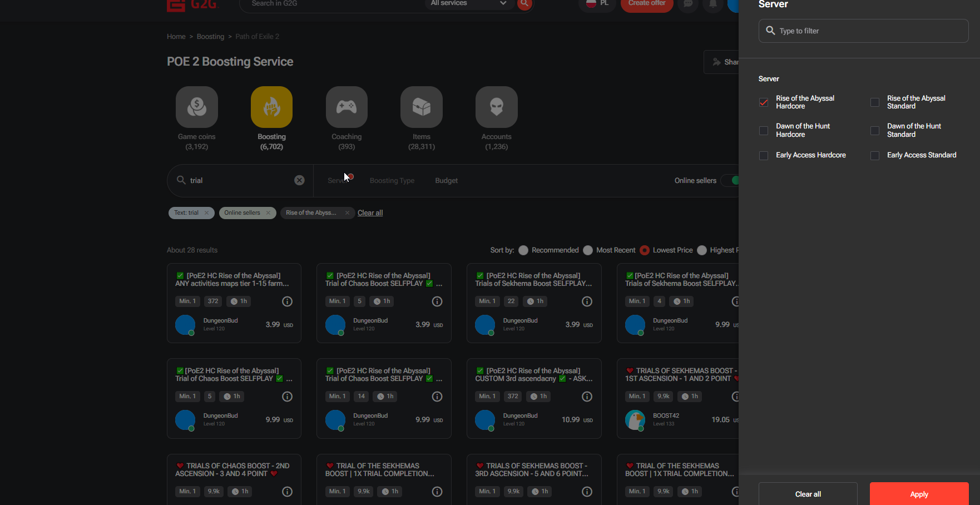The width and height of the screenshot is (980, 505).
Task: Open the Game coins category icon
Action: point(196,107)
